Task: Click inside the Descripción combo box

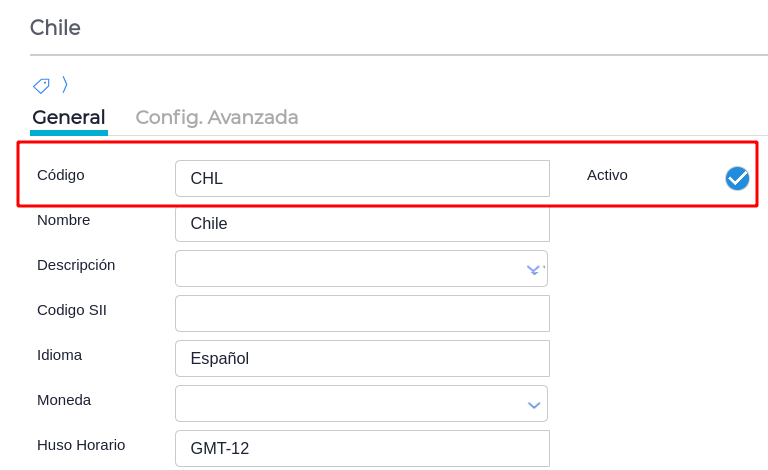Action: [x=350, y=268]
